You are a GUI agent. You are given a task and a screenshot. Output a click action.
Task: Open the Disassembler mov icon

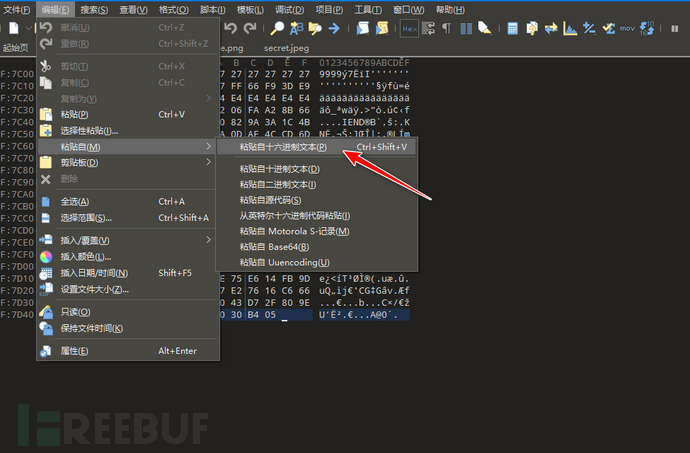(x=627, y=29)
